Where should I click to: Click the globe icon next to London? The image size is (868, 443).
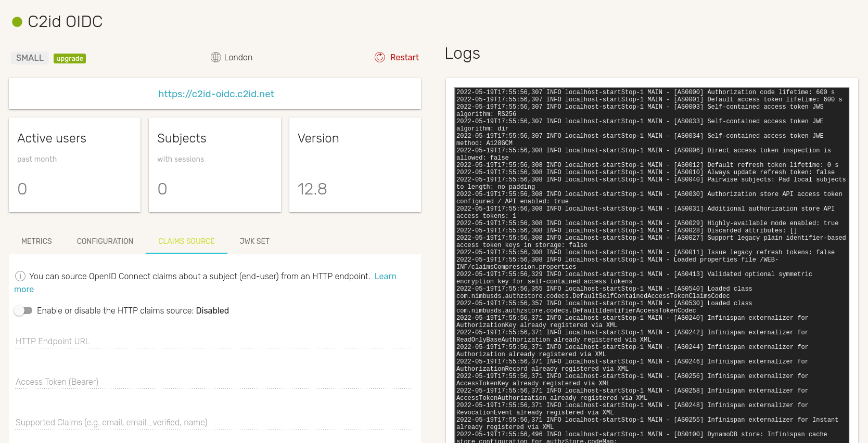[215, 57]
